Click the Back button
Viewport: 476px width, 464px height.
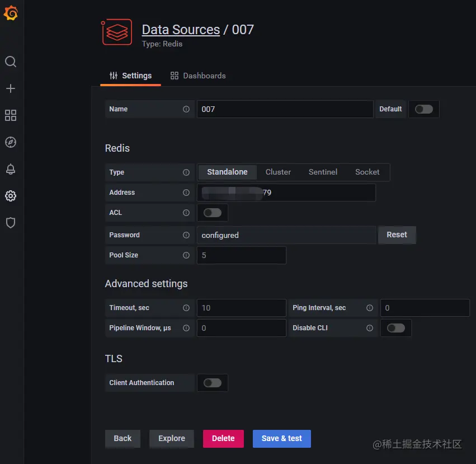[x=122, y=438]
